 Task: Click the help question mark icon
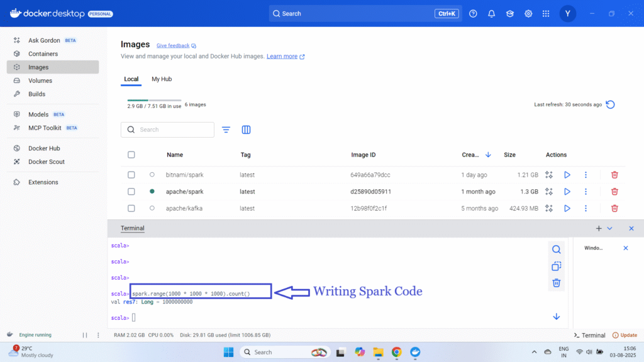[473, 14]
